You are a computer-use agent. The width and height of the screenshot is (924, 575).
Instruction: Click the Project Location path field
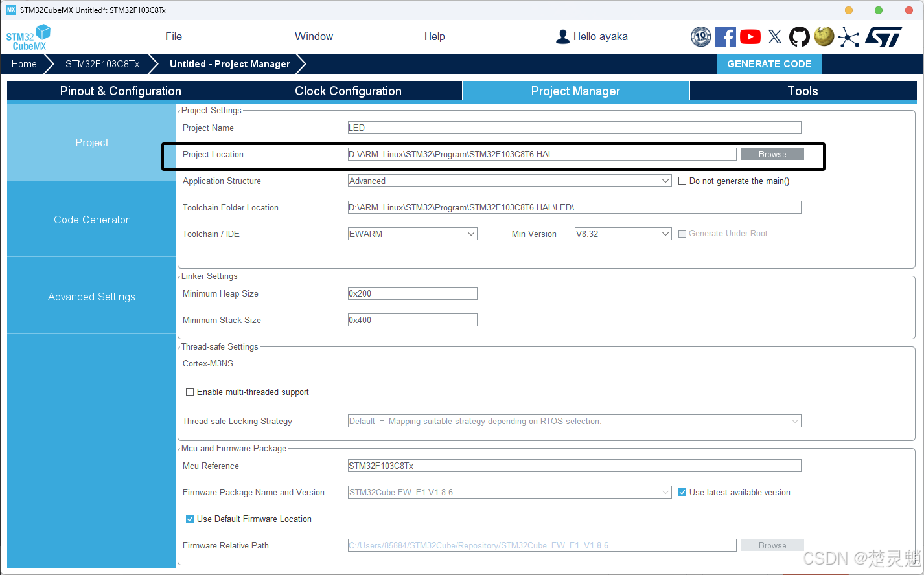click(542, 155)
